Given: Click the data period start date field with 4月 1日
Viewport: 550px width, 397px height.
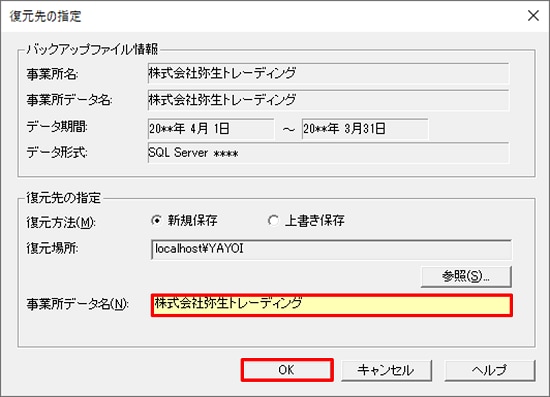Looking at the screenshot, I should [x=211, y=129].
